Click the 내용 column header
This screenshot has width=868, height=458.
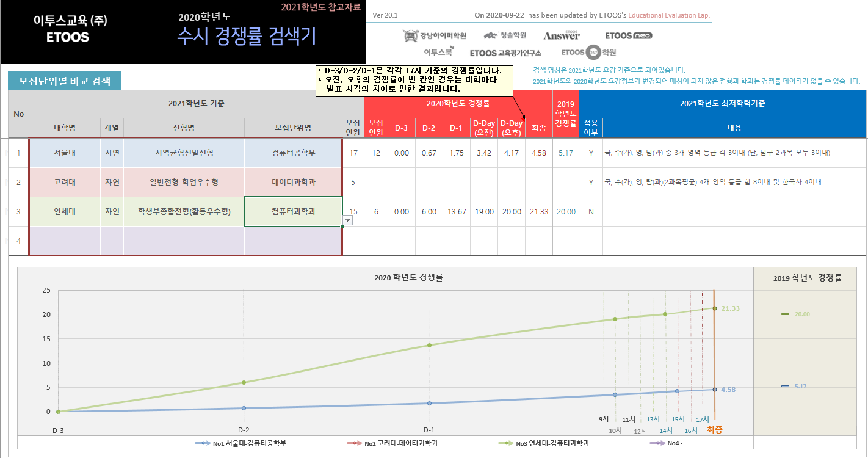734,128
